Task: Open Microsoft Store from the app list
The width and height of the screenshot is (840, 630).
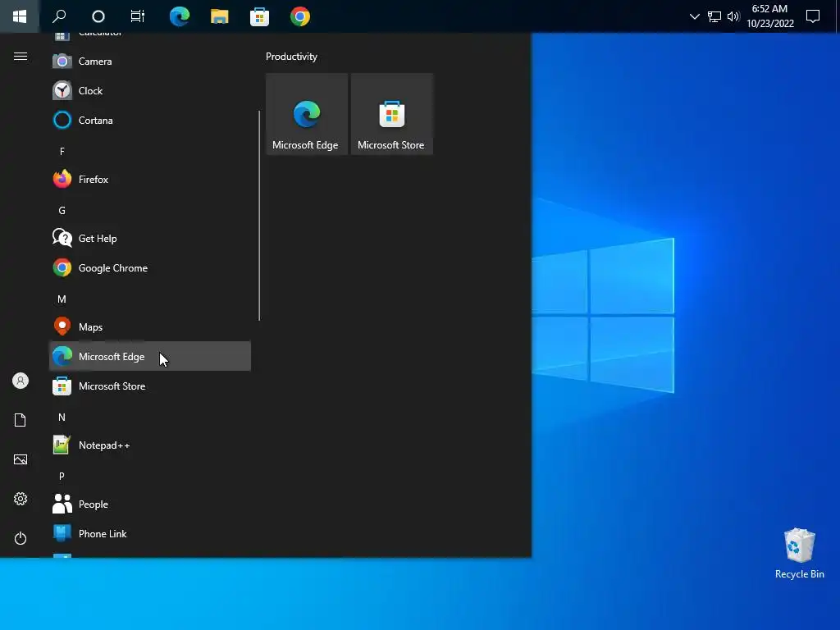Action: 150,386
